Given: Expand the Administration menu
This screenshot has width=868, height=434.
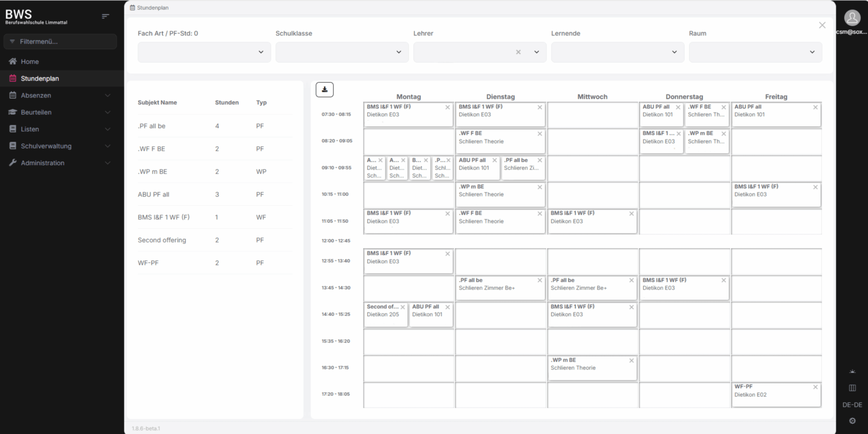Looking at the screenshot, I should pyautogui.click(x=59, y=163).
